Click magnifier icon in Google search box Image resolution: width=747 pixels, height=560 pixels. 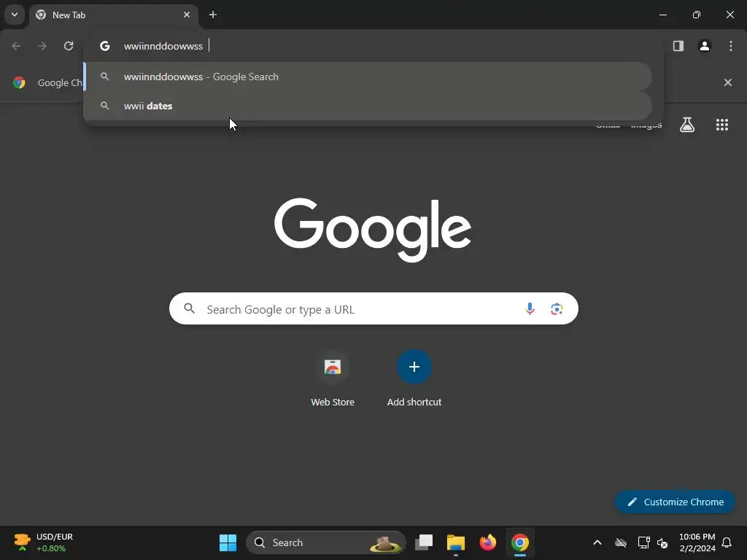(x=190, y=308)
